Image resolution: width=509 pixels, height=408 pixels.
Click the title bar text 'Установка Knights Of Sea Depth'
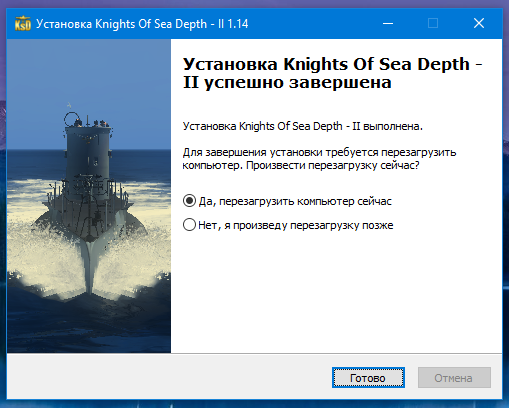tap(121, 24)
